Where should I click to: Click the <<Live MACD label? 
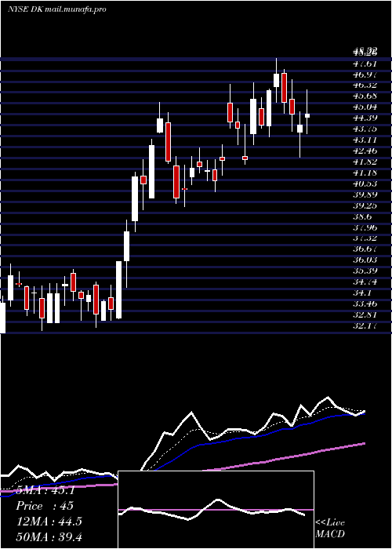coord(330,529)
